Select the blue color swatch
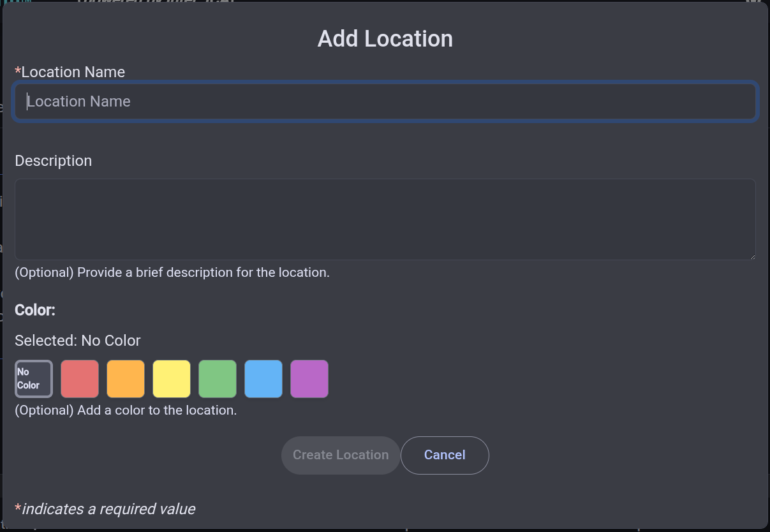The image size is (770, 532). tap(263, 379)
